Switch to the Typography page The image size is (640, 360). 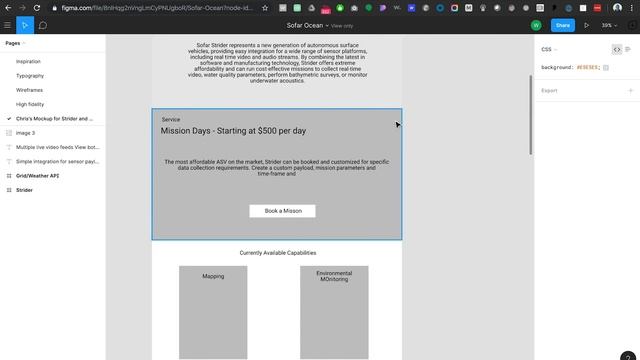coord(30,76)
